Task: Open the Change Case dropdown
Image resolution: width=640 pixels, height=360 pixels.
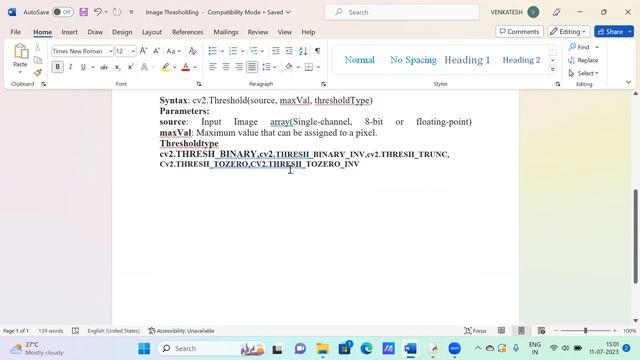Action: click(173, 51)
